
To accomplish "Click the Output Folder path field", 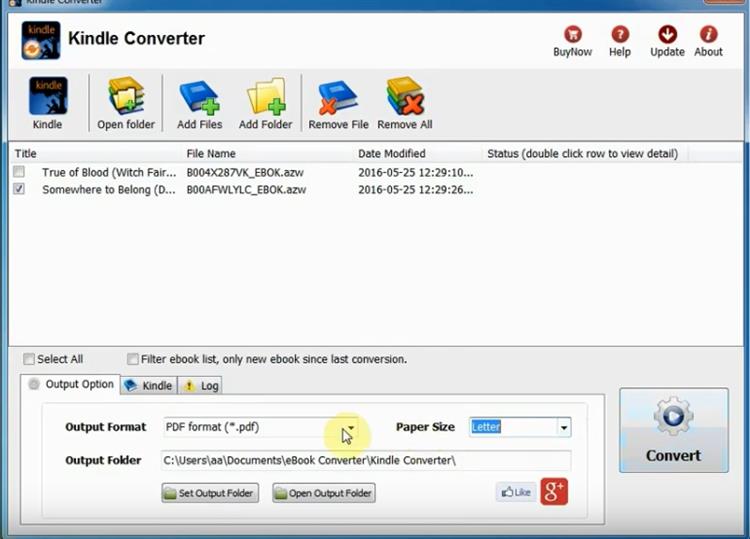I will [366, 460].
